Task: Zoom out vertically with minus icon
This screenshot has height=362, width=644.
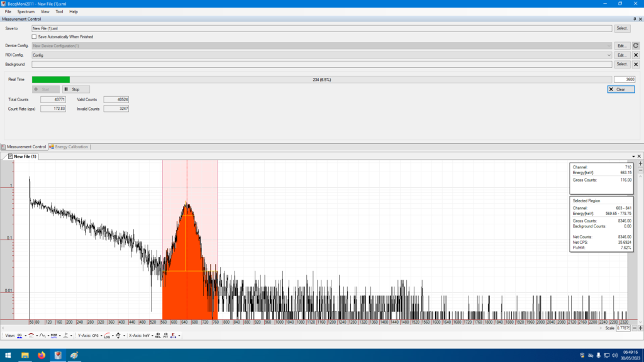Action: coord(640,170)
